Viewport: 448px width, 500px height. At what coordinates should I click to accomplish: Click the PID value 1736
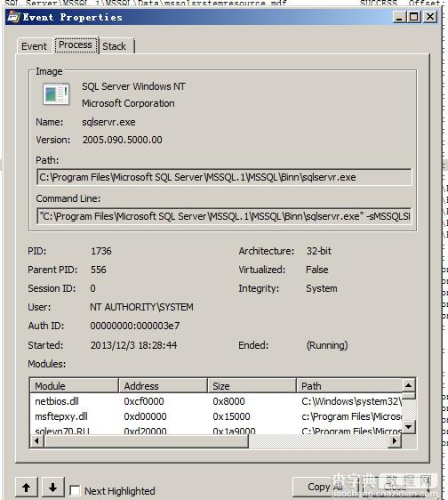[x=101, y=251]
